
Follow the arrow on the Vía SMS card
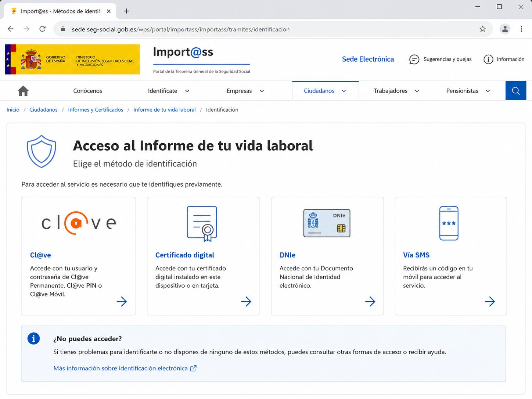490,302
